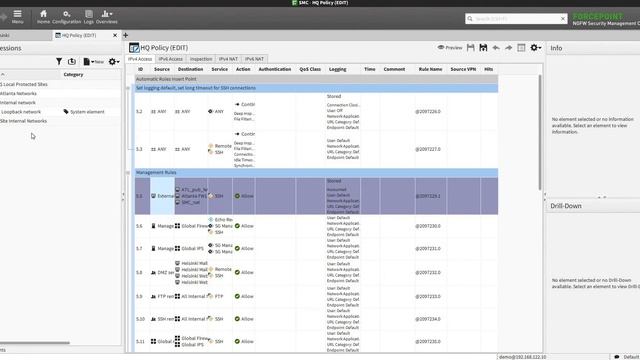Close the HQ Policy (EDIT) tab
Viewport: 640px width, 360px height.
click(115, 36)
